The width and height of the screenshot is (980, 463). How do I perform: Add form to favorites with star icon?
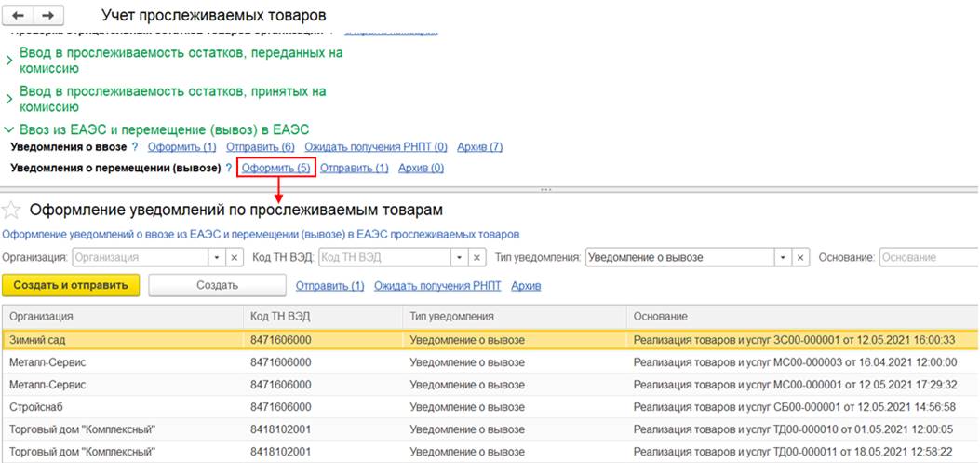click(11, 210)
